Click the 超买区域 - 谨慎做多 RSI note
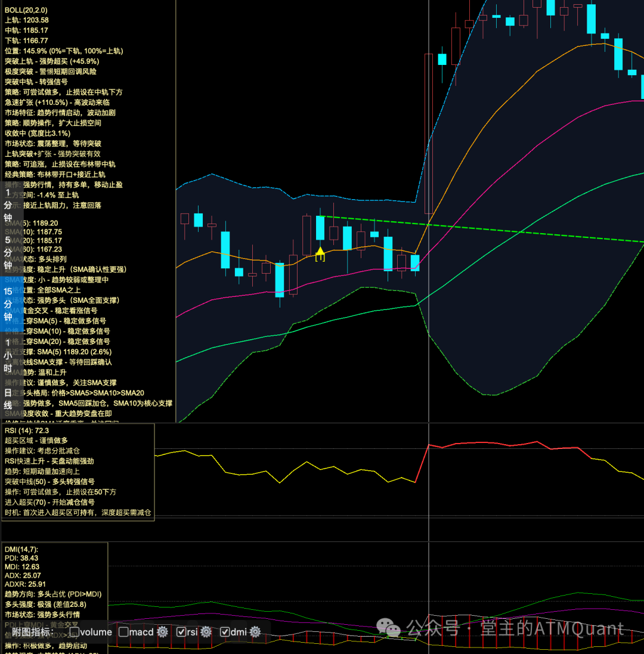The width and height of the screenshot is (644, 654). 36,441
